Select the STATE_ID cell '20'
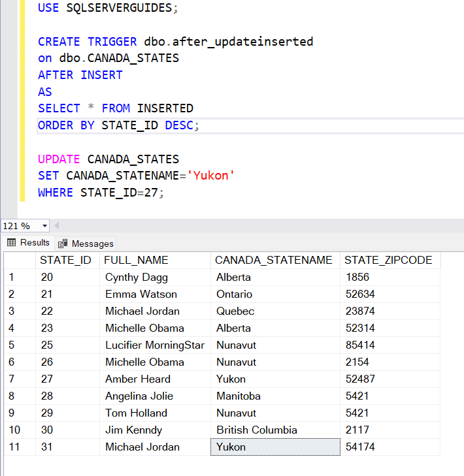Image resolution: width=464 pixels, height=476 pixels. click(67, 277)
